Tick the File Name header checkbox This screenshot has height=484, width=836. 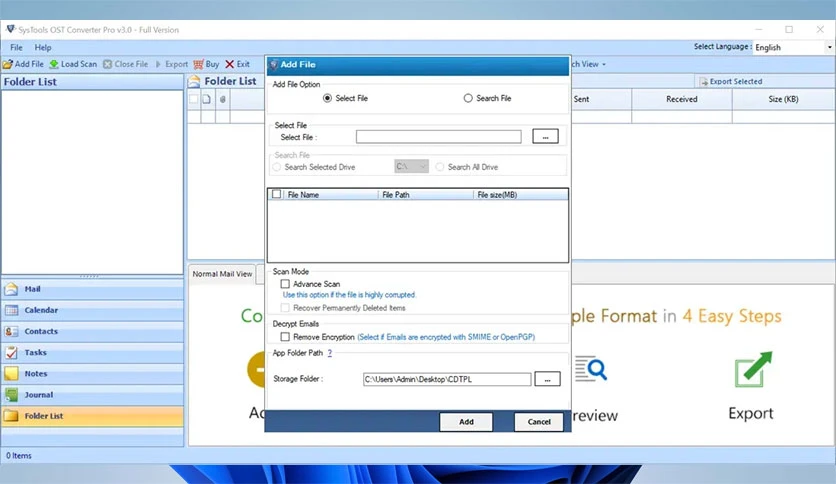(x=276, y=194)
